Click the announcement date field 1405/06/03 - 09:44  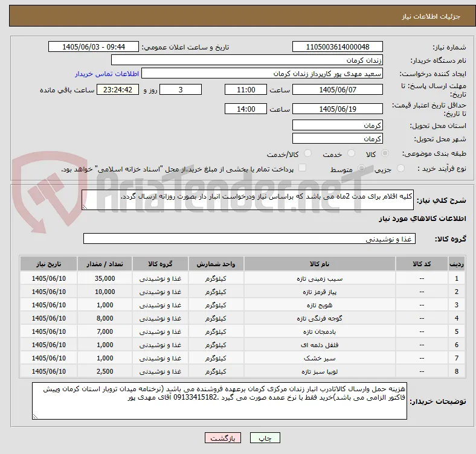pos(94,47)
